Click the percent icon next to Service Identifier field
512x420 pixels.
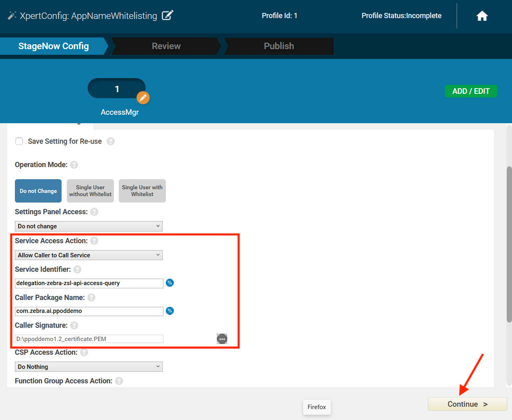click(x=170, y=283)
